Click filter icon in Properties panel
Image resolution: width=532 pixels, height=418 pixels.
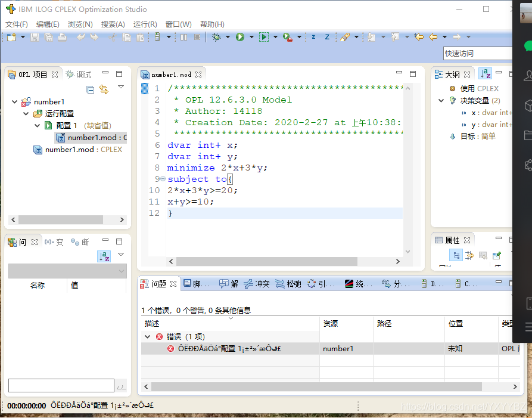pos(469,255)
